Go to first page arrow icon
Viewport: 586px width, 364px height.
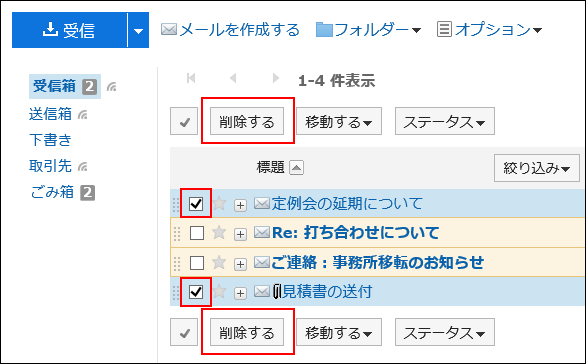[x=191, y=78]
